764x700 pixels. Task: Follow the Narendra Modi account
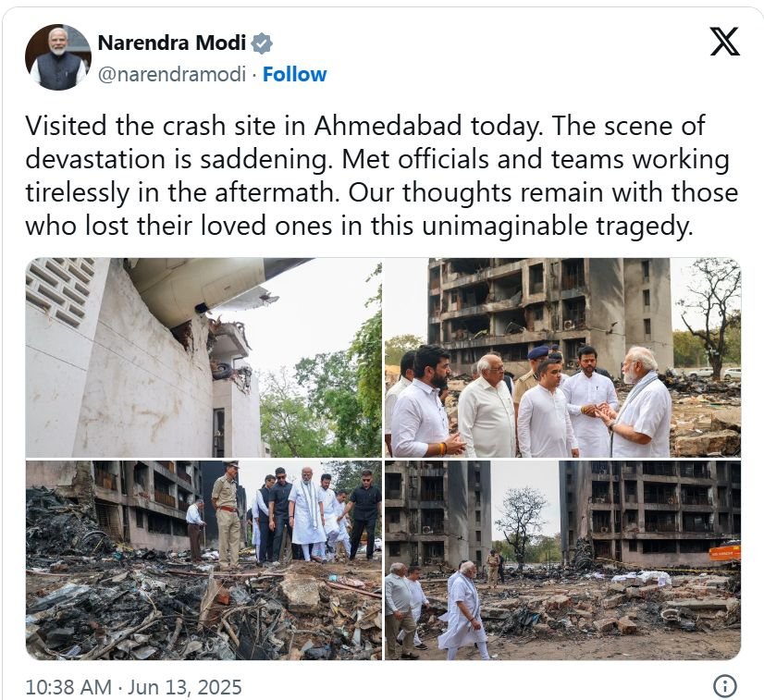(294, 75)
